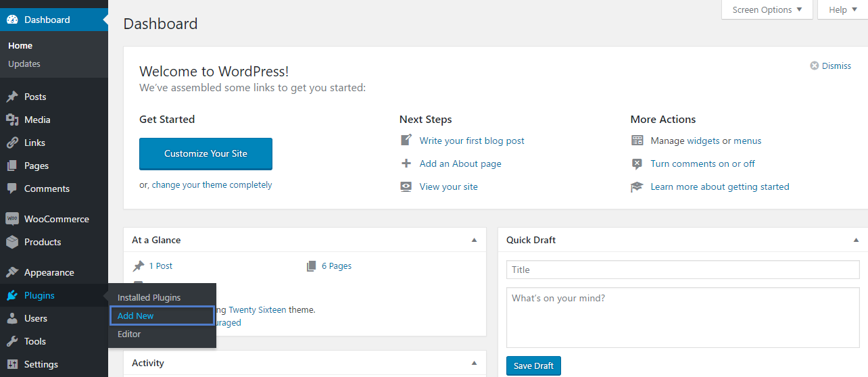Click the icon beside View your site
This screenshot has width=868, height=377.
(406, 186)
